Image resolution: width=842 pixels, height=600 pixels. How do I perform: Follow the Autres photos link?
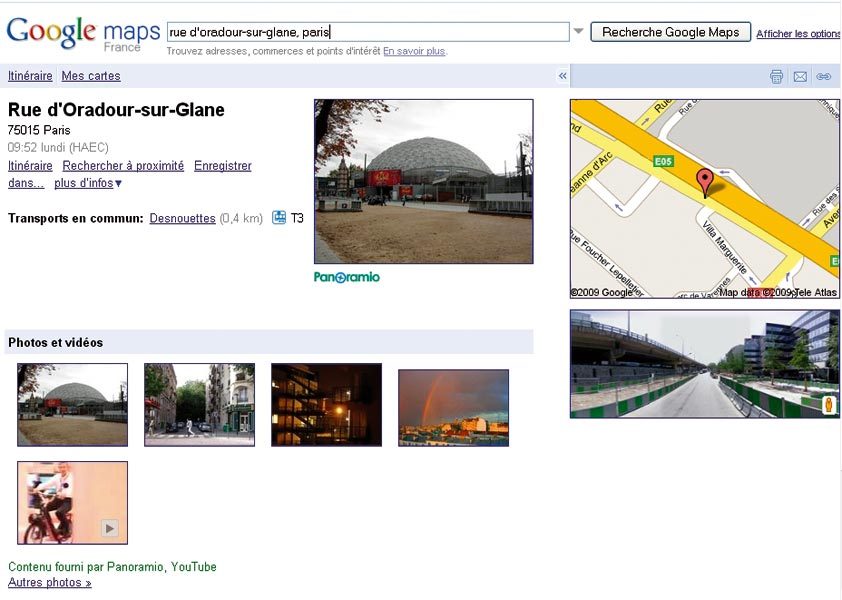(x=49, y=582)
